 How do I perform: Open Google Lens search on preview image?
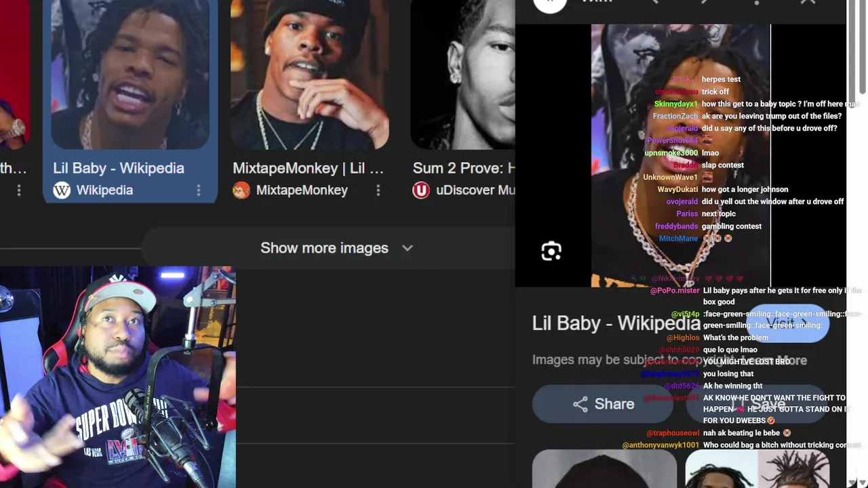[x=551, y=251]
